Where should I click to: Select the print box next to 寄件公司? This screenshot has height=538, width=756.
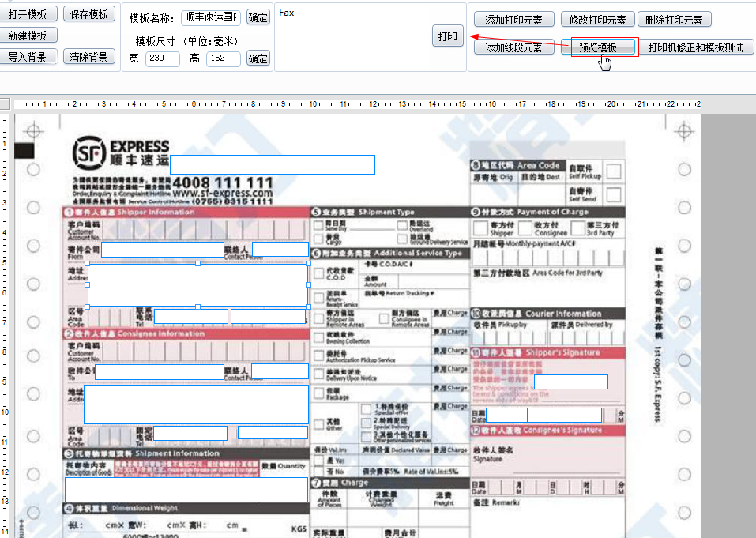coord(163,249)
